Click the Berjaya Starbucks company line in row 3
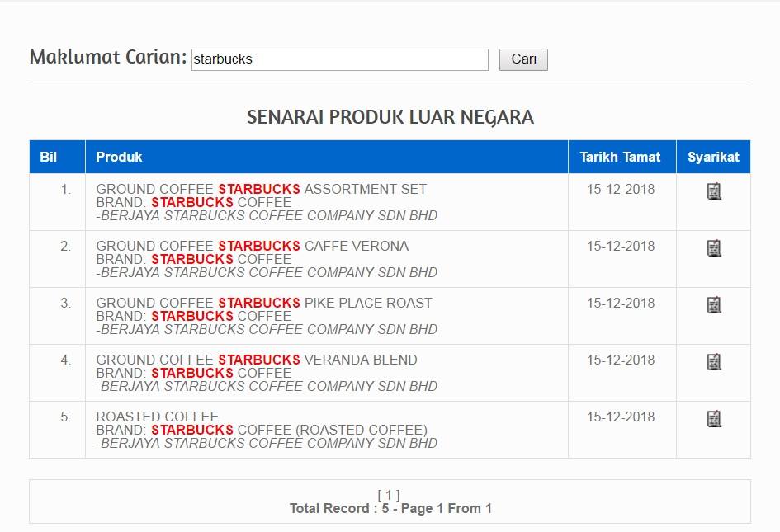The width and height of the screenshot is (780, 532). (267, 329)
